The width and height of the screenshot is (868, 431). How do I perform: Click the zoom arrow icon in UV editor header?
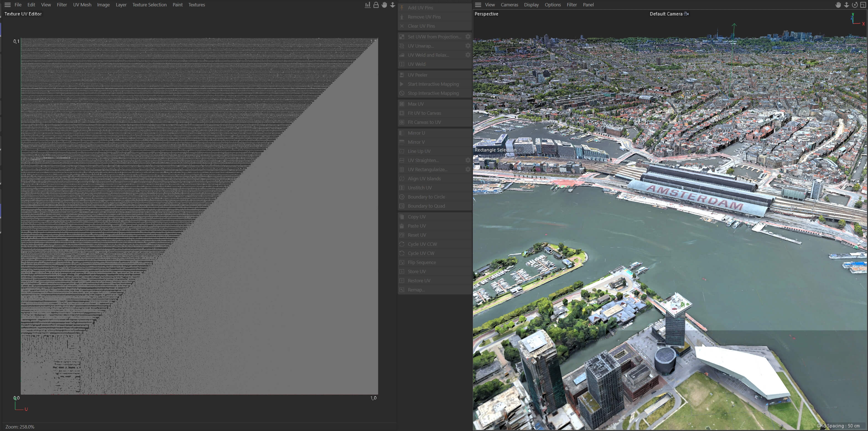tap(393, 5)
